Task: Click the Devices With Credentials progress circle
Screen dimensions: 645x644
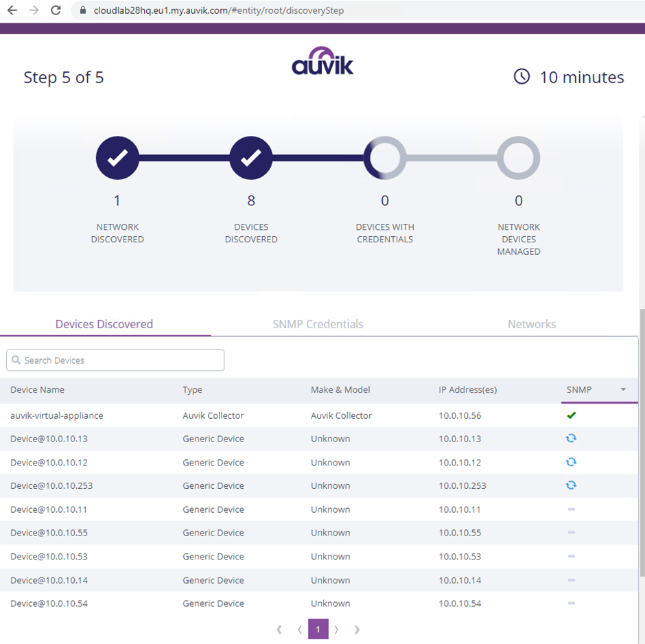Action: [385, 158]
